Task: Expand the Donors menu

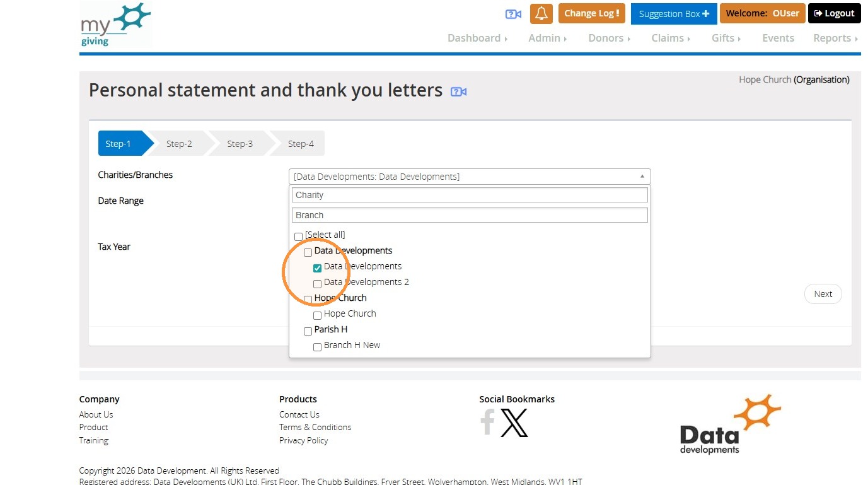Action: pos(609,38)
